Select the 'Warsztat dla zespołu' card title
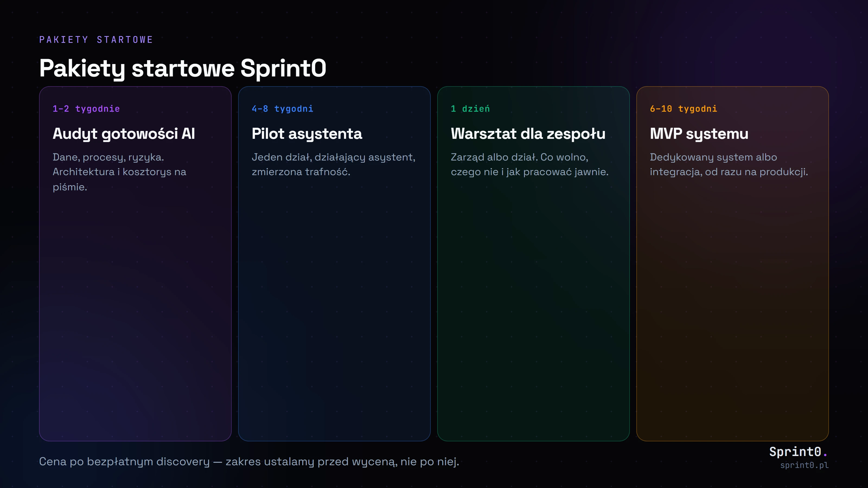 coord(528,134)
